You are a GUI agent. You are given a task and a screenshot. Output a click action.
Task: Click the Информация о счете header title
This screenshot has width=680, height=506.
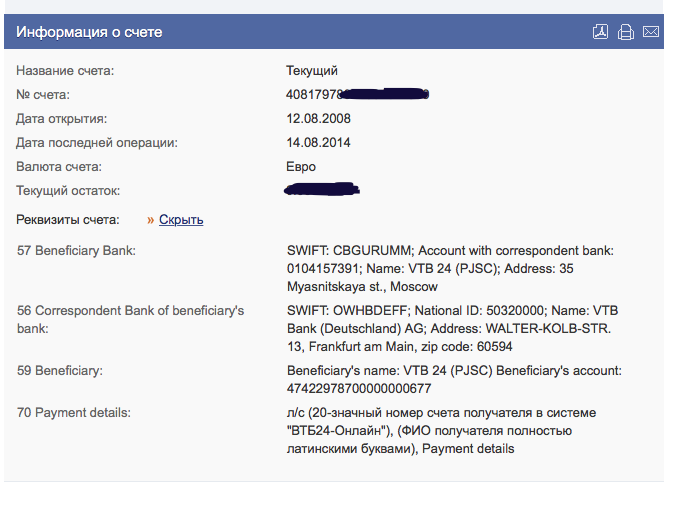[89, 32]
